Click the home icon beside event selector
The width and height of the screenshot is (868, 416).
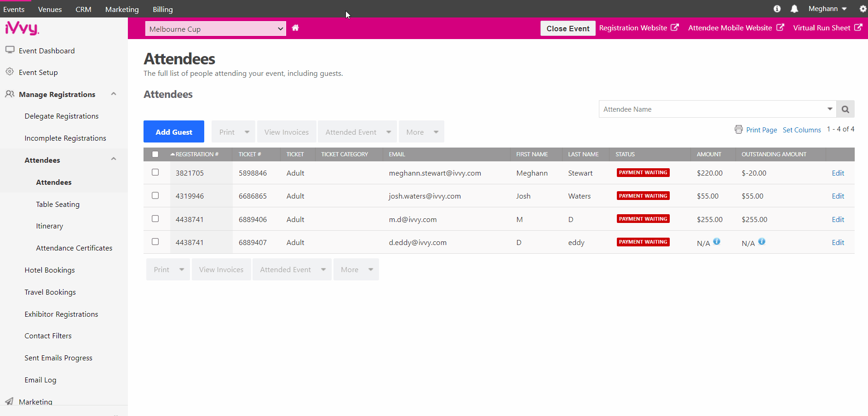pyautogui.click(x=295, y=28)
